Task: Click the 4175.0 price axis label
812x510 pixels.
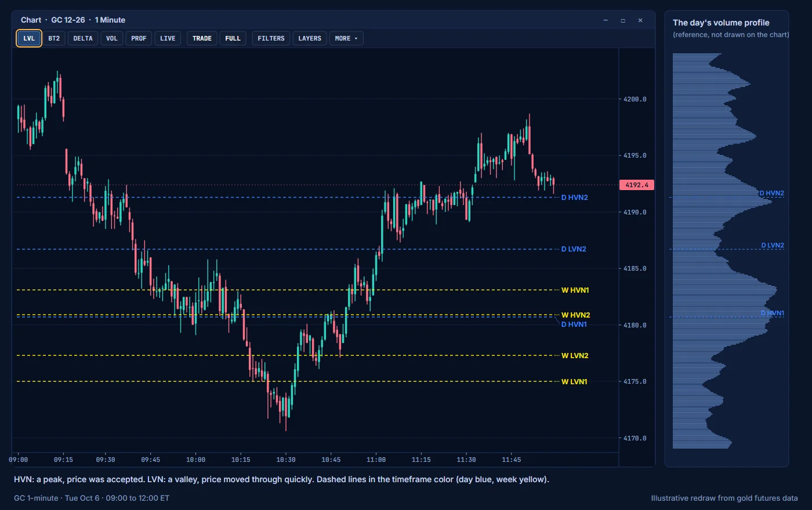Action: pyautogui.click(x=635, y=381)
